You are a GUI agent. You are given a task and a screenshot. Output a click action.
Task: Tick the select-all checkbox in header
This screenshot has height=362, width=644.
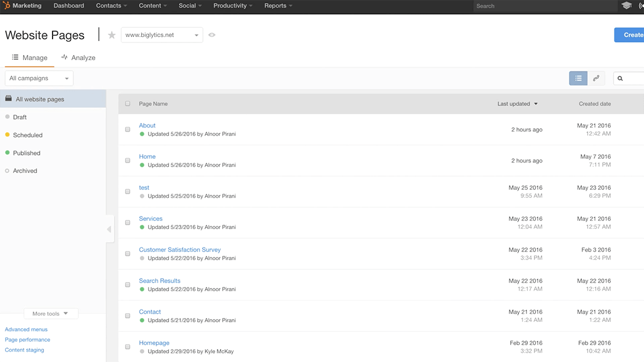tap(128, 104)
